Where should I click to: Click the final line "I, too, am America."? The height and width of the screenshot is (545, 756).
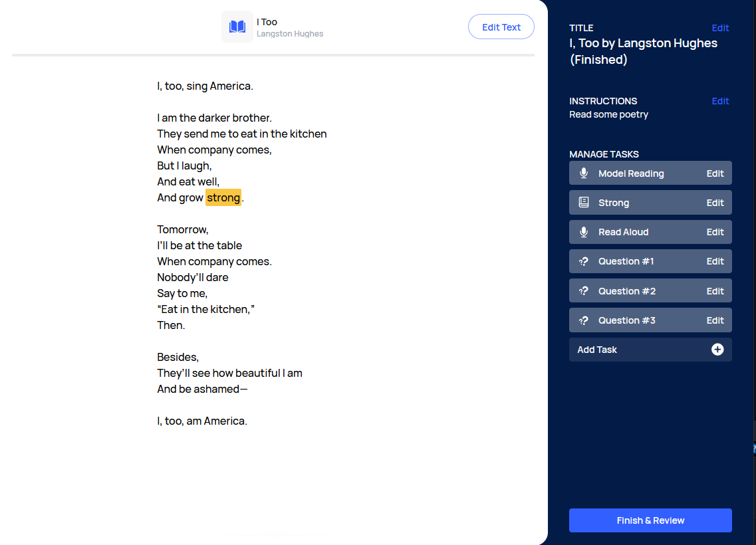coord(202,421)
